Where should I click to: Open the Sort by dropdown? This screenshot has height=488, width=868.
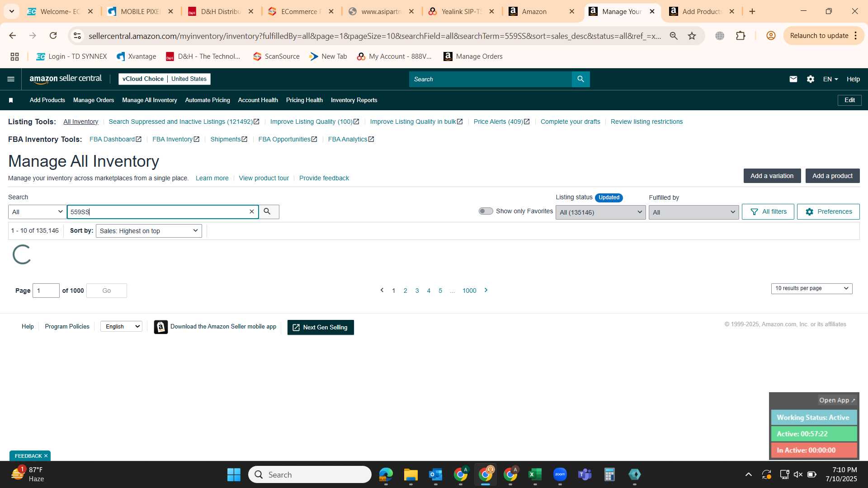tap(149, 231)
